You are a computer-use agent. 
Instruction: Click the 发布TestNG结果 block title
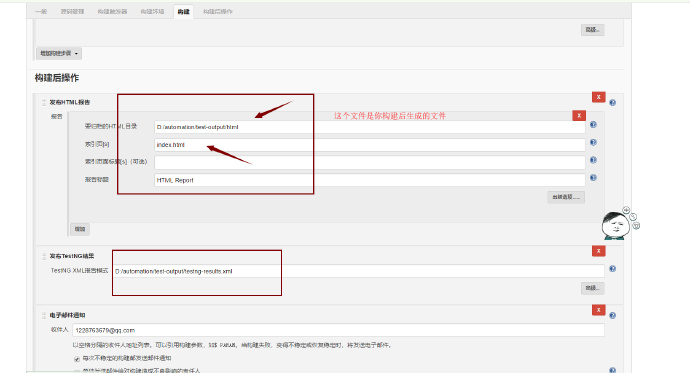(72, 256)
